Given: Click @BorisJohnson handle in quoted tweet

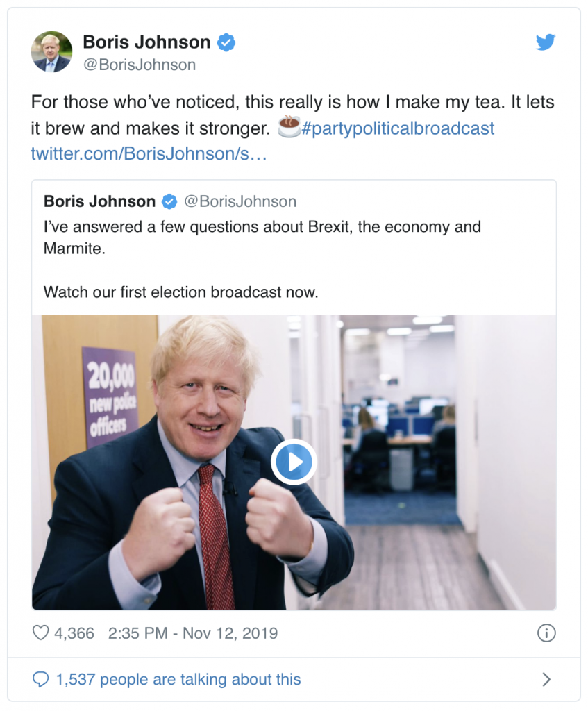Looking at the screenshot, I should [x=240, y=201].
